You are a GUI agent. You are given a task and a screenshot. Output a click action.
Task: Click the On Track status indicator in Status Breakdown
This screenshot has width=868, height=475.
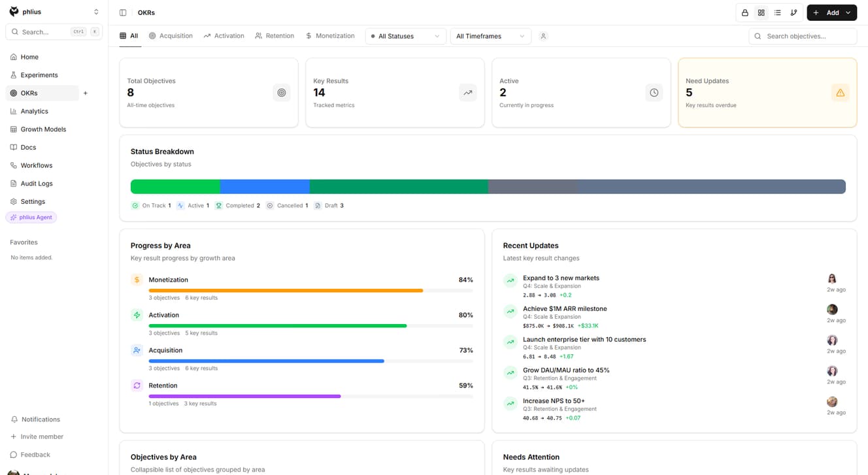pos(150,205)
